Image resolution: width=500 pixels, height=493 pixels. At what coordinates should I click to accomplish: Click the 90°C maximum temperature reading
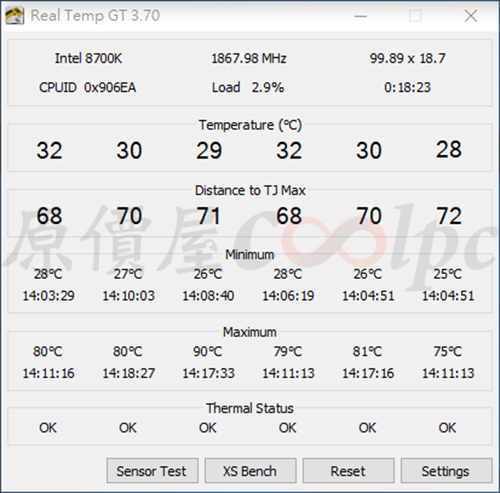click(x=208, y=351)
